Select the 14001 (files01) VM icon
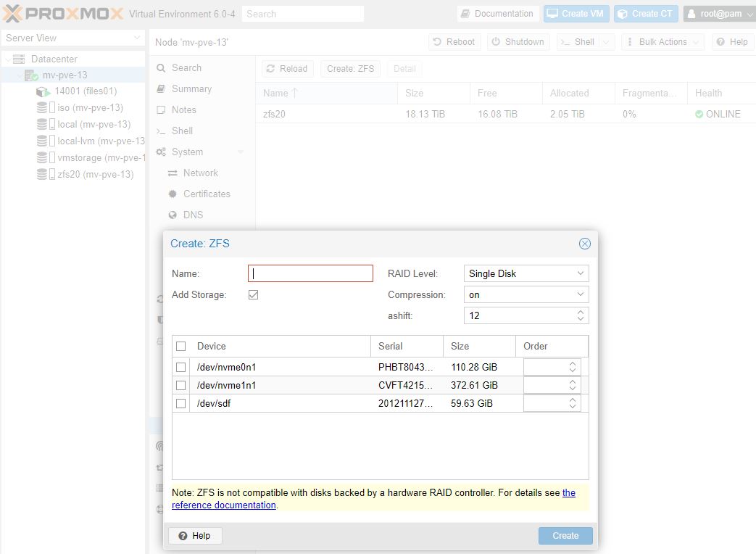Screen dimensions: 756x554 click(43, 91)
